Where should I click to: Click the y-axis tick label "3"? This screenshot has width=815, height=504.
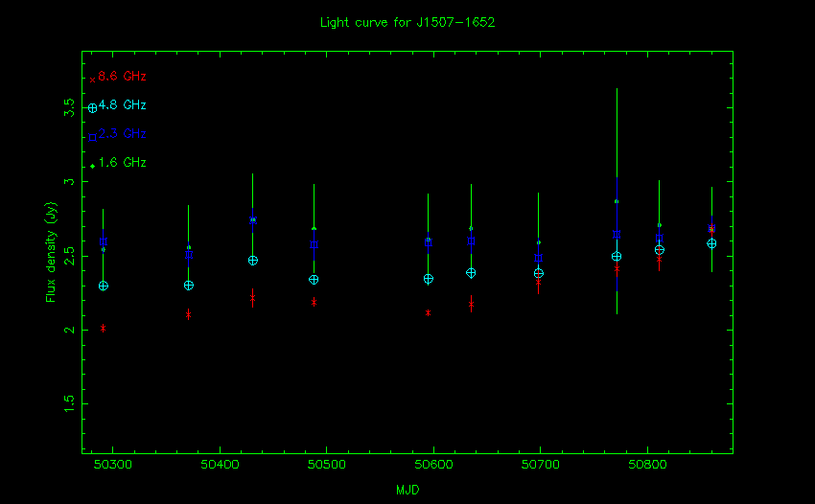tap(69, 181)
